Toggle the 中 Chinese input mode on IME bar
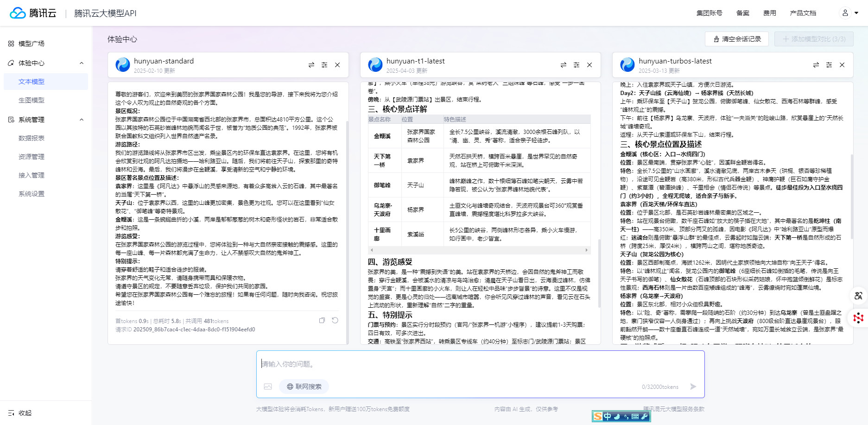 coord(608,416)
